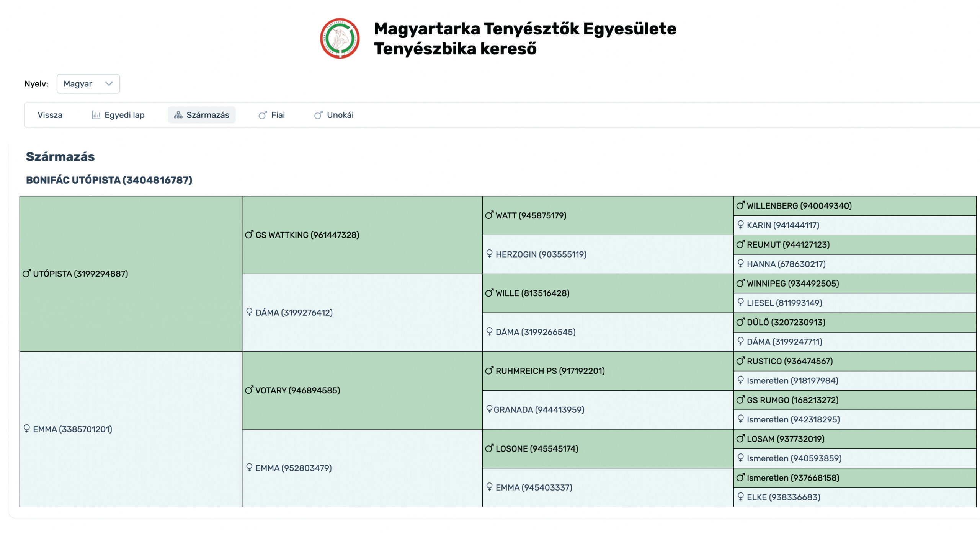Click female icon next to EMMA (3385701201)
Screen dimensions: 980x533
(x=27, y=429)
